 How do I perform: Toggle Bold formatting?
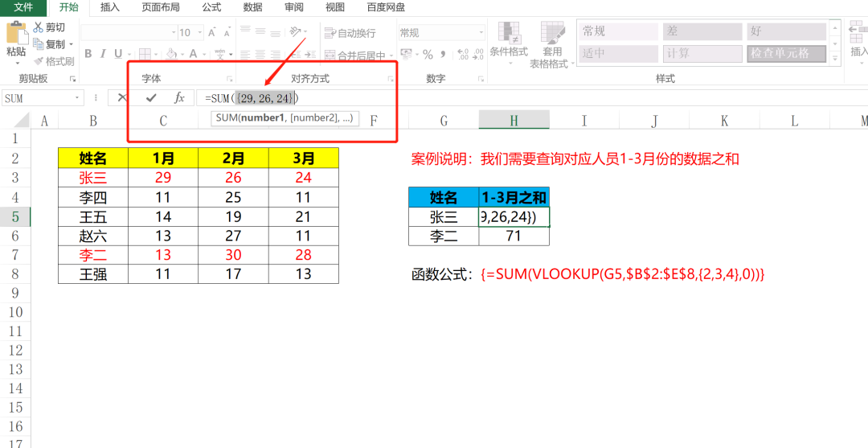88,54
